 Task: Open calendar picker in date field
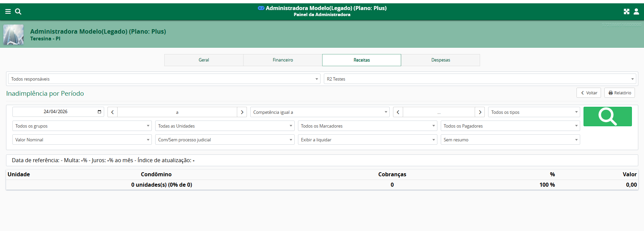click(x=99, y=112)
